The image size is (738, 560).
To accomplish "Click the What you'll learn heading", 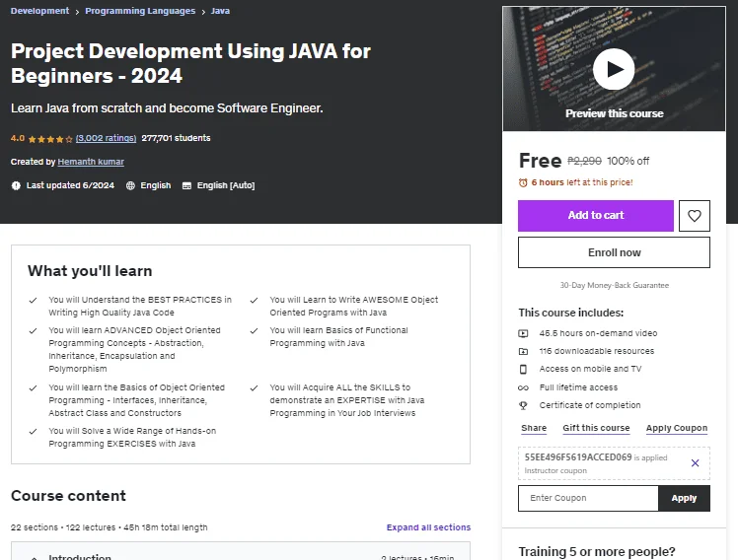I will coord(90,271).
